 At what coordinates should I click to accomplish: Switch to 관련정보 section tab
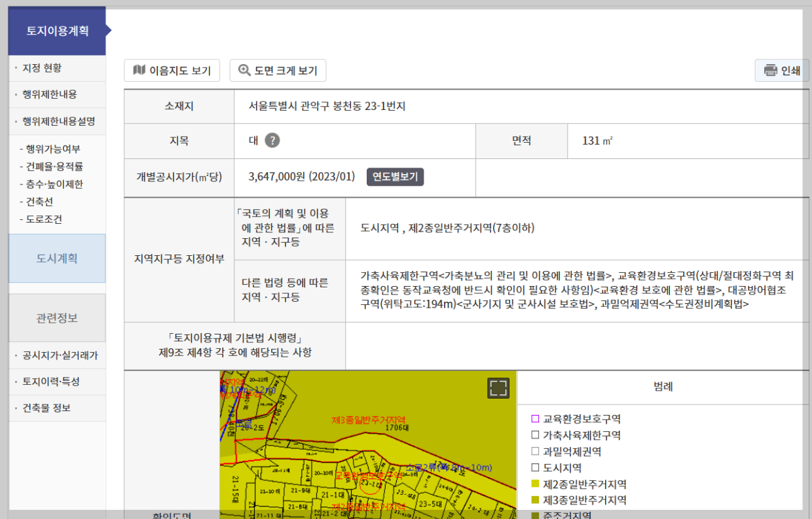click(57, 318)
